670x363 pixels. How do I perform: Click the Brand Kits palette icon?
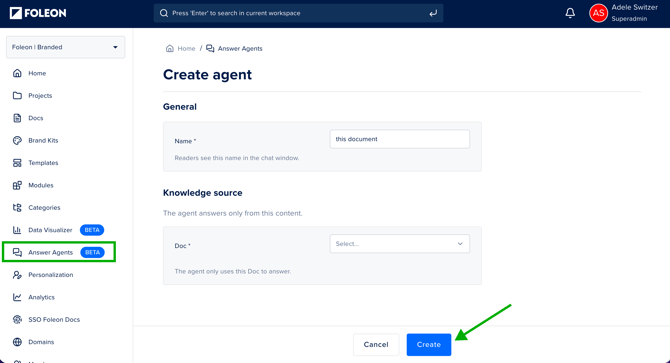17,141
